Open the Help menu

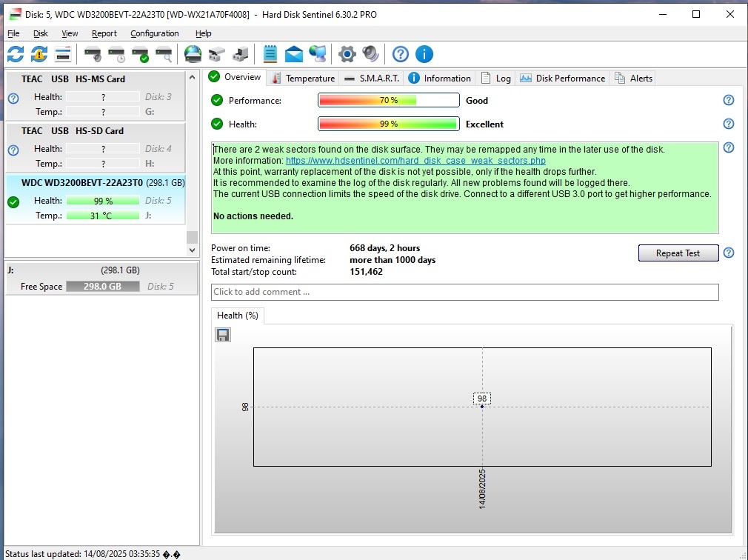(x=203, y=33)
